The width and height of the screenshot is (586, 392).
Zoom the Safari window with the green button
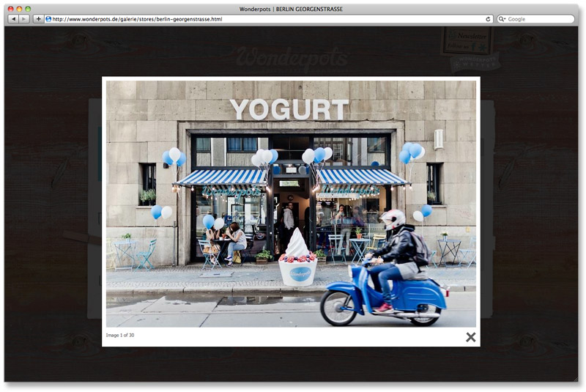tap(28, 9)
